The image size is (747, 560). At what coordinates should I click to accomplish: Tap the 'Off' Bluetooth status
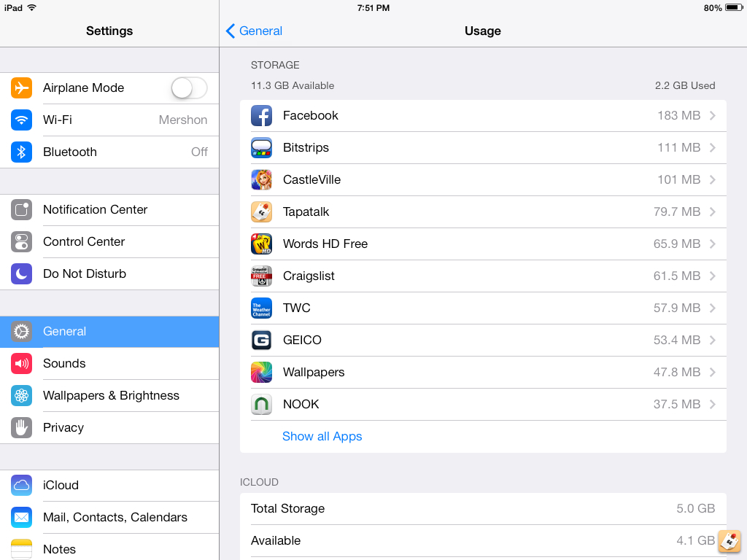point(199,152)
